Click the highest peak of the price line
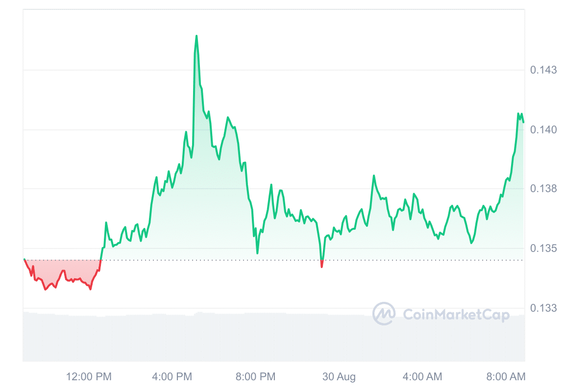The height and width of the screenshot is (392, 588). coord(196,36)
